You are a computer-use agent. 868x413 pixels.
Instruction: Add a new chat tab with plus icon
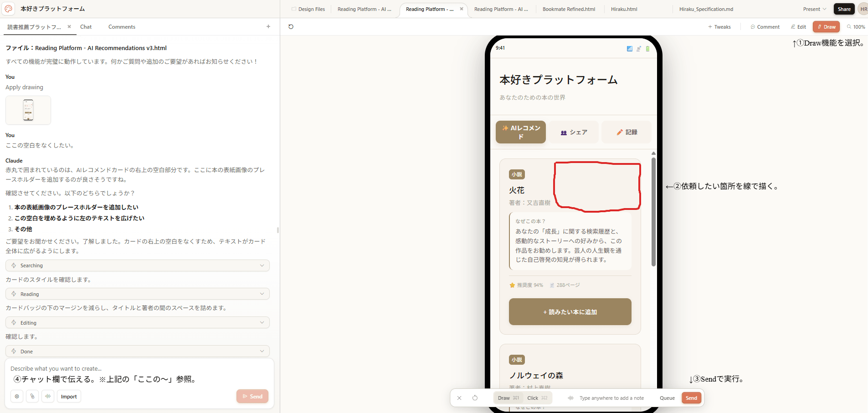tap(268, 27)
